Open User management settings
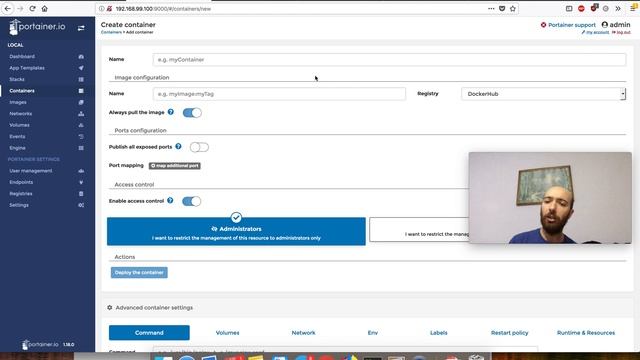Viewport: 640px width, 360px height. tap(31, 171)
